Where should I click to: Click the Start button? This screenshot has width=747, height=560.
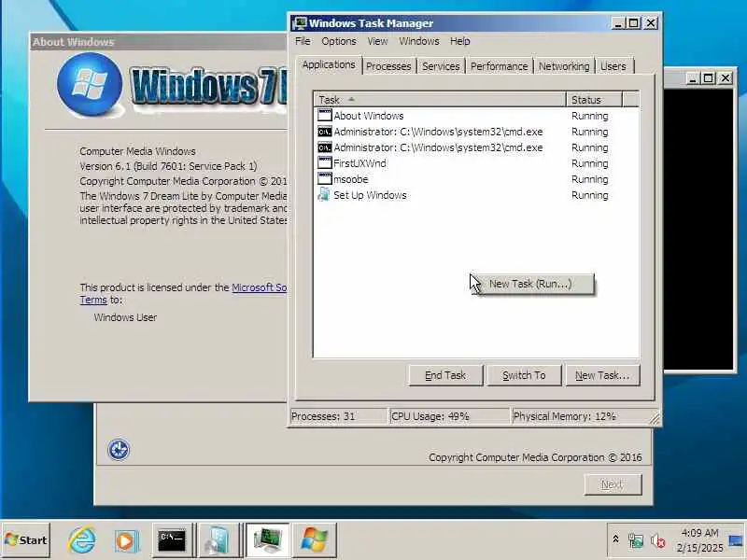coord(26,540)
